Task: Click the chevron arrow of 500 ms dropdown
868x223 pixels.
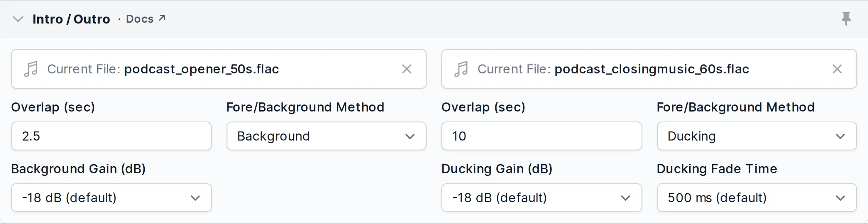Action: tap(840, 198)
